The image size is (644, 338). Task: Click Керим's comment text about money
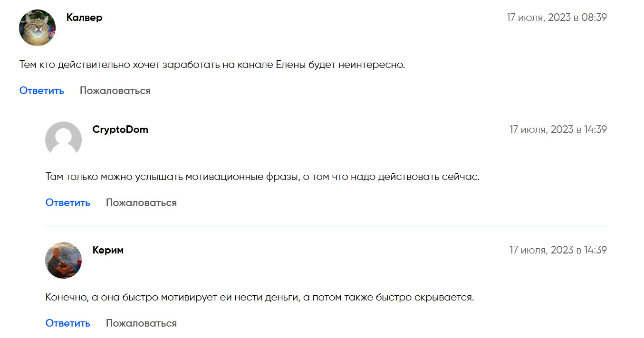[260, 298]
